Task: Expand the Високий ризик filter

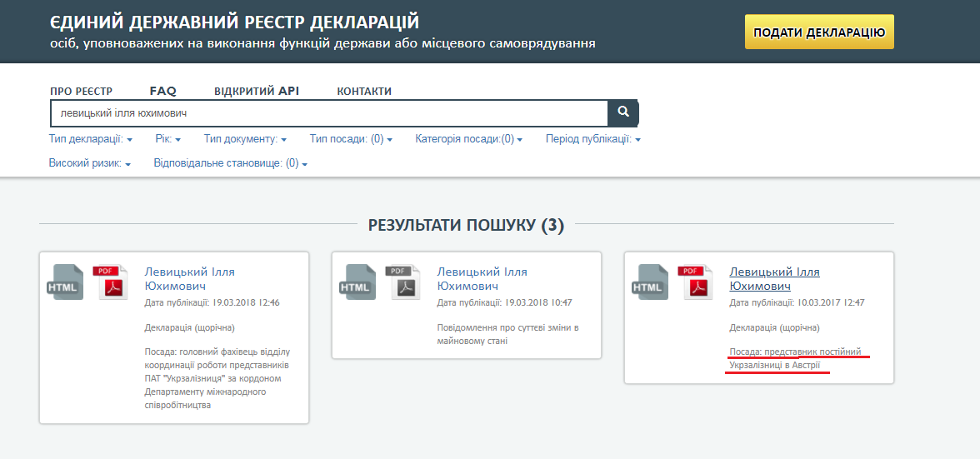Action: tap(90, 163)
